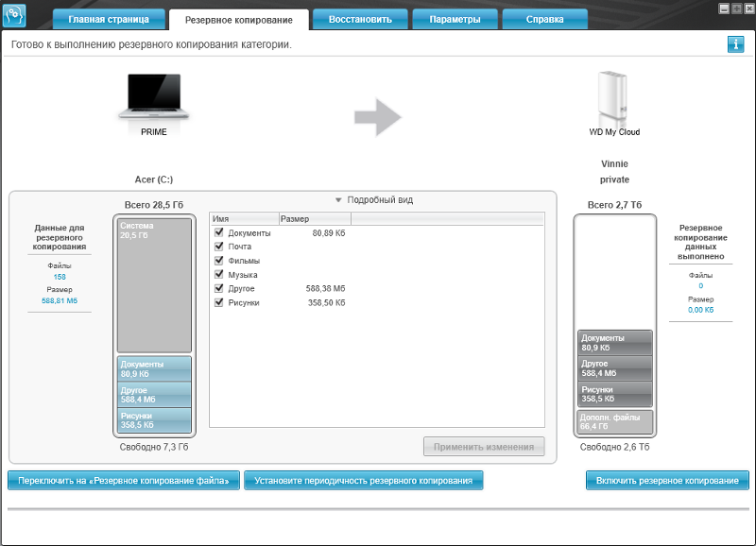Click Переключить на «Резервное копирование файла» button
This screenshot has height=546, width=756.
click(x=124, y=481)
